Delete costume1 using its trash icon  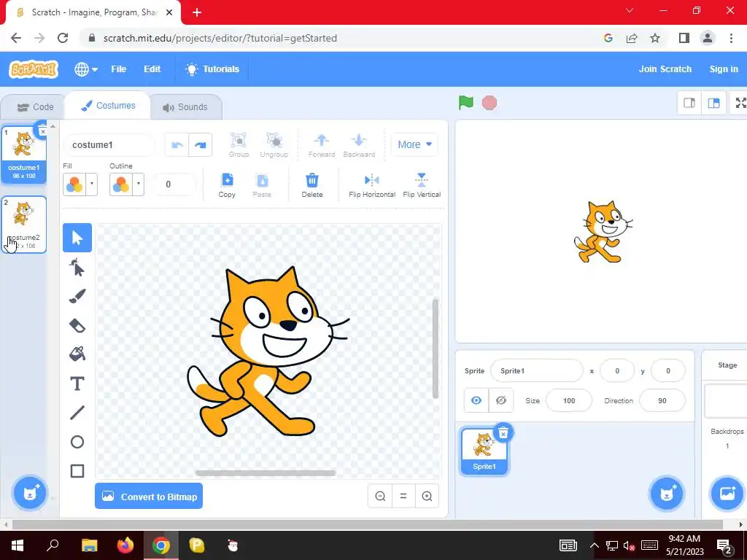coord(42,130)
